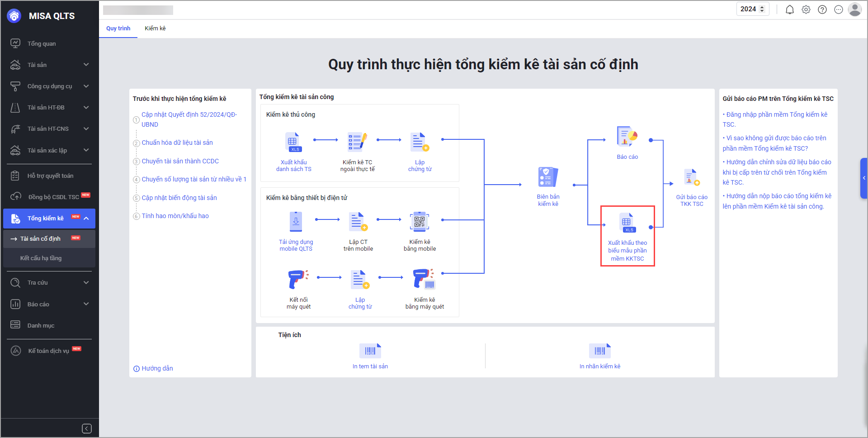868x438 pixels.
Task: Click Xuất khẩu theo biểu mẫu phần mềm KKTSC icon
Action: coord(627,223)
